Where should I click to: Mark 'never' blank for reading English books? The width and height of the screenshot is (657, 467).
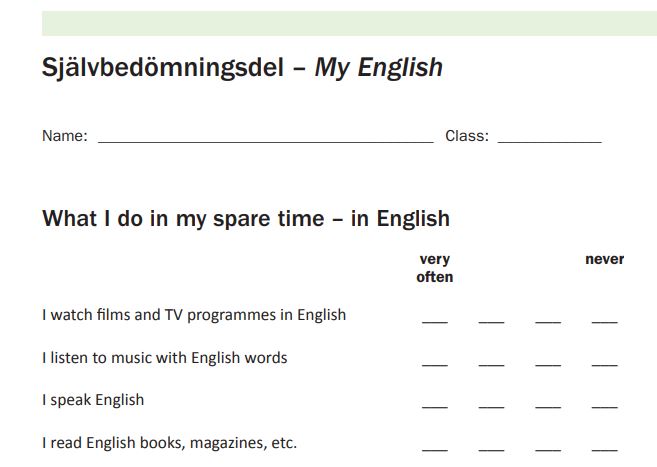click(x=604, y=446)
